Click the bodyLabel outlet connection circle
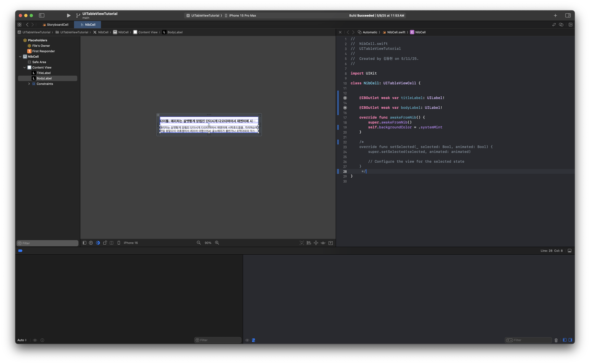590x364 pixels. tap(345, 108)
